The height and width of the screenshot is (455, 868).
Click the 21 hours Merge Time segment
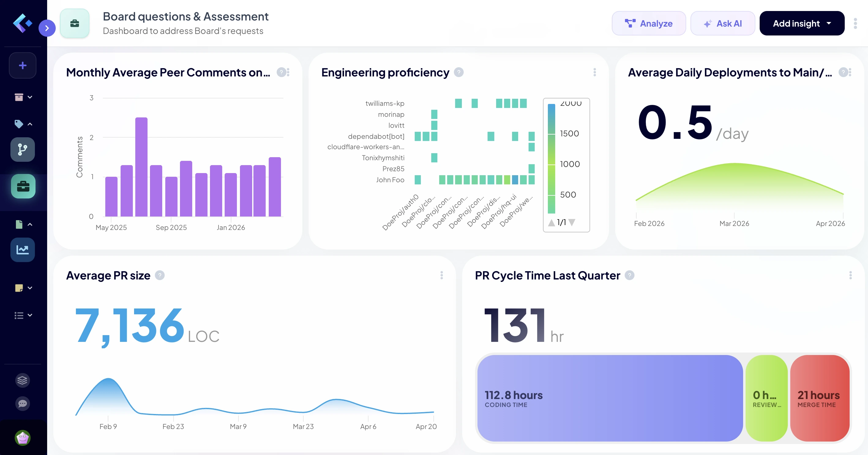pos(820,398)
